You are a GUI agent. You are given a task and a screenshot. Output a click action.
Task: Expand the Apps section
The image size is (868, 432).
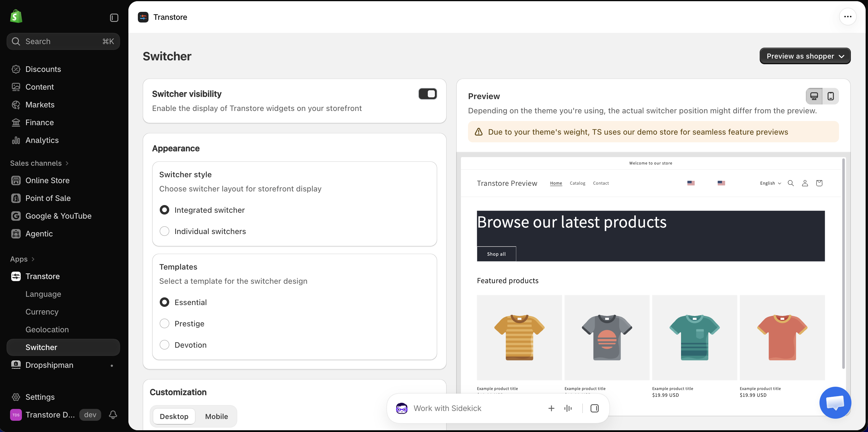tap(22, 259)
